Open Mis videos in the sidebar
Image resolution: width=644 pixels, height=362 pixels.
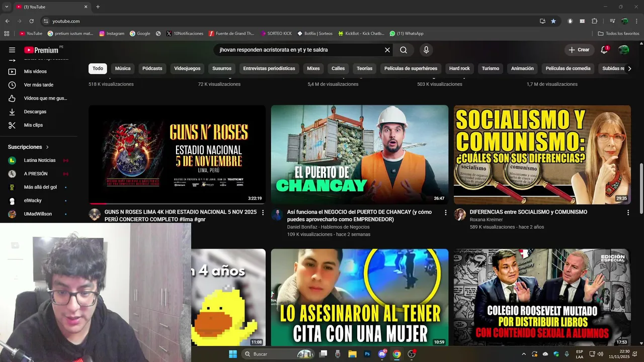pyautogui.click(x=39, y=71)
